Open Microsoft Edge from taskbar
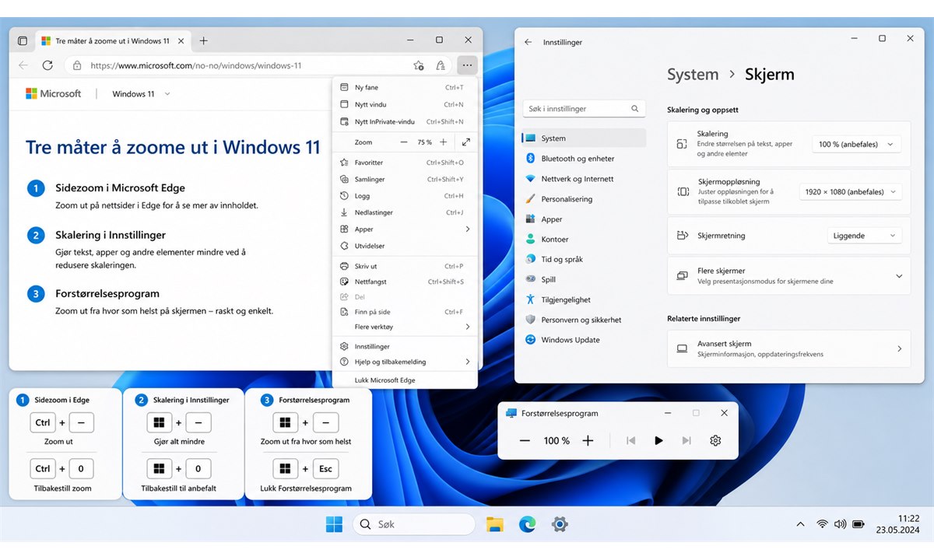934x560 pixels. [528, 525]
